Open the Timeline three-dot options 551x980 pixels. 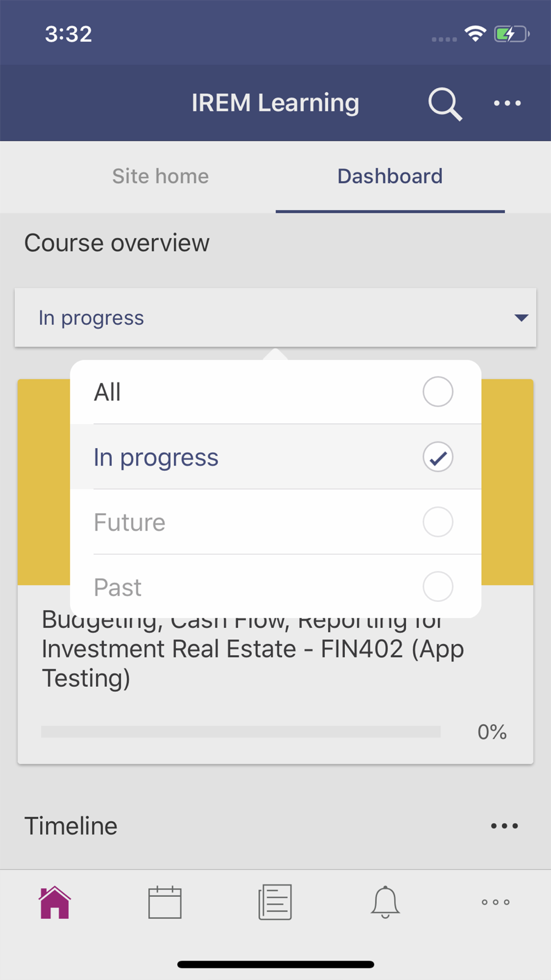[504, 826]
